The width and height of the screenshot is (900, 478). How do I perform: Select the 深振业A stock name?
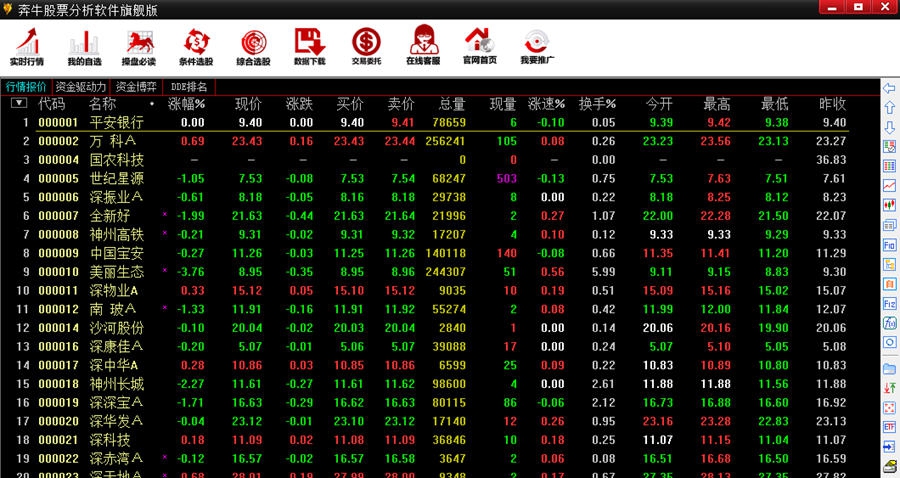pyautogui.click(x=116, y=197)
